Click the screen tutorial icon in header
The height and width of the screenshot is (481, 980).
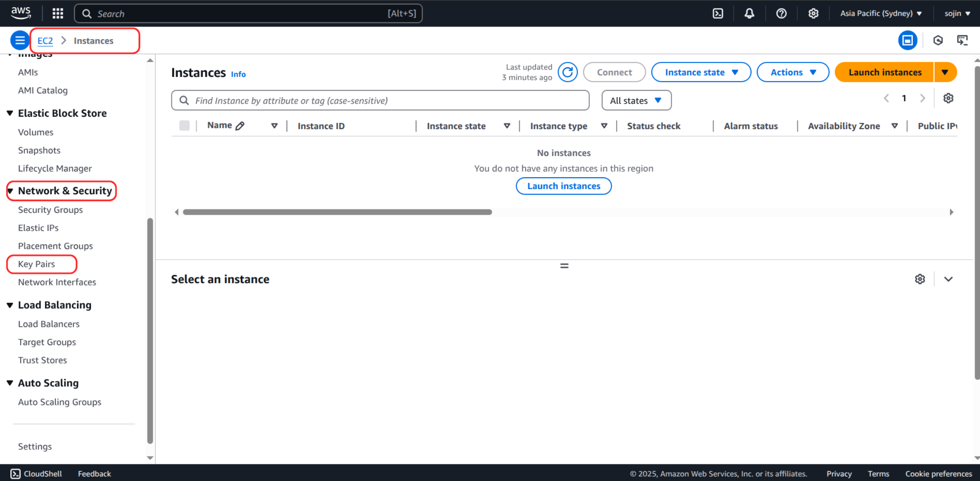(962, 41)
